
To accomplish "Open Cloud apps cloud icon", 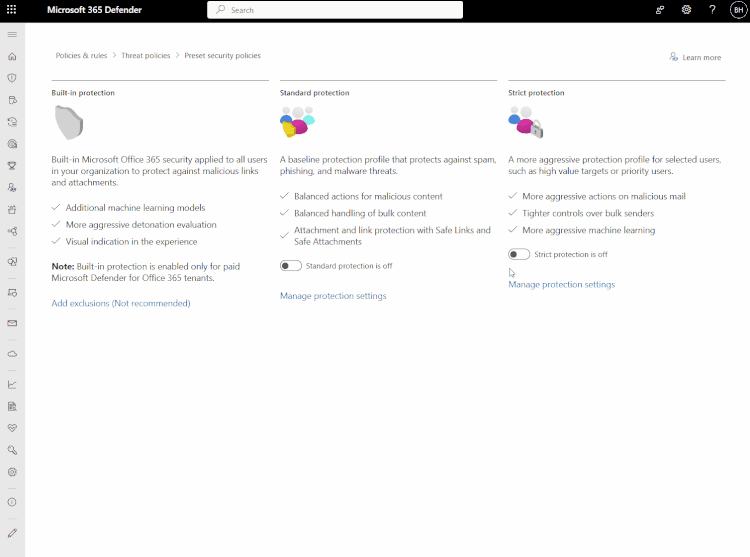I will tap(12, 354).
